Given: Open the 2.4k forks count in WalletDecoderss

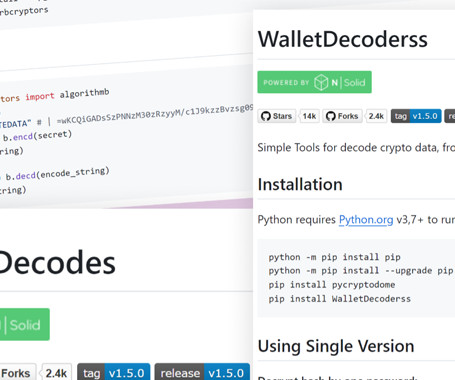Looking at the screenshot, I should (376, 116).
